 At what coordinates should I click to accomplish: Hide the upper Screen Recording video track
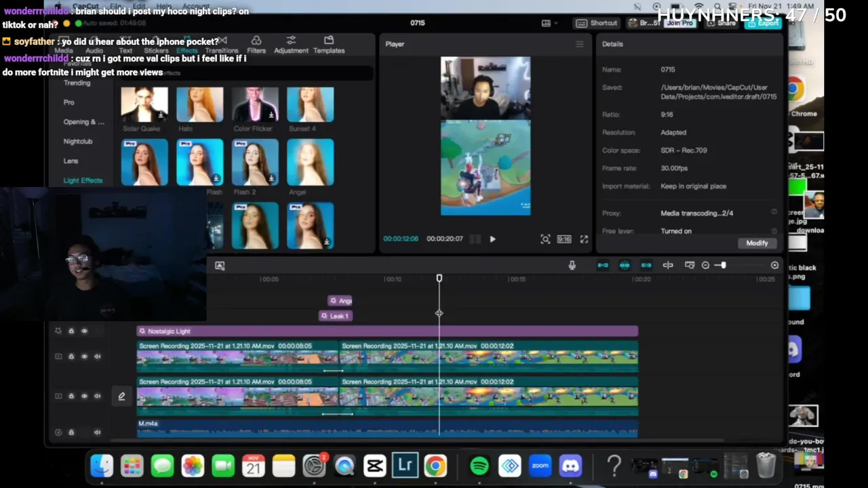(x=85, y=357)
